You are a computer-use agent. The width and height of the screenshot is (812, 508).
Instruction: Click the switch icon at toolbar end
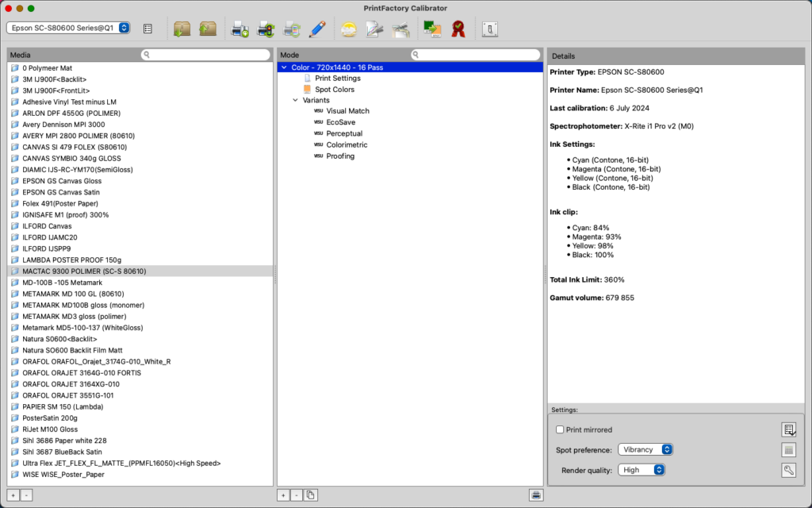[x=489, y=29]
